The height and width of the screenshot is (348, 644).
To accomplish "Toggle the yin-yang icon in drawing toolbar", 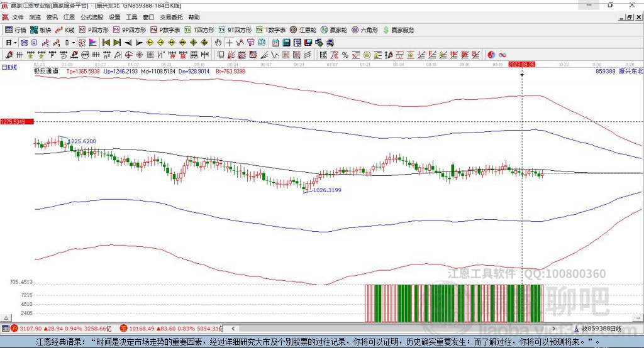I will coord(491,55).
